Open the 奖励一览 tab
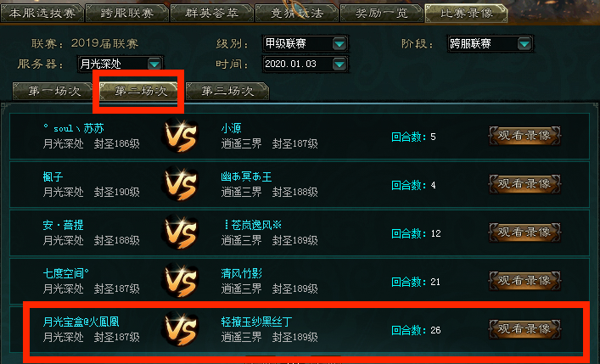The height and width of the screenshot is (364, 600). click(x=382, y=13)
